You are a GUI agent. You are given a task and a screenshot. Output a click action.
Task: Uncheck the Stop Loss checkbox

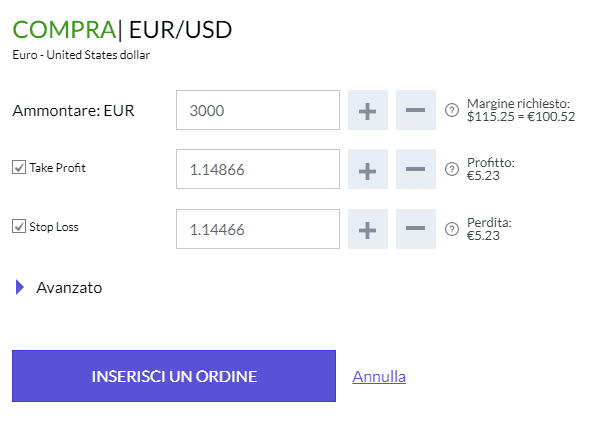click(19, 226)
